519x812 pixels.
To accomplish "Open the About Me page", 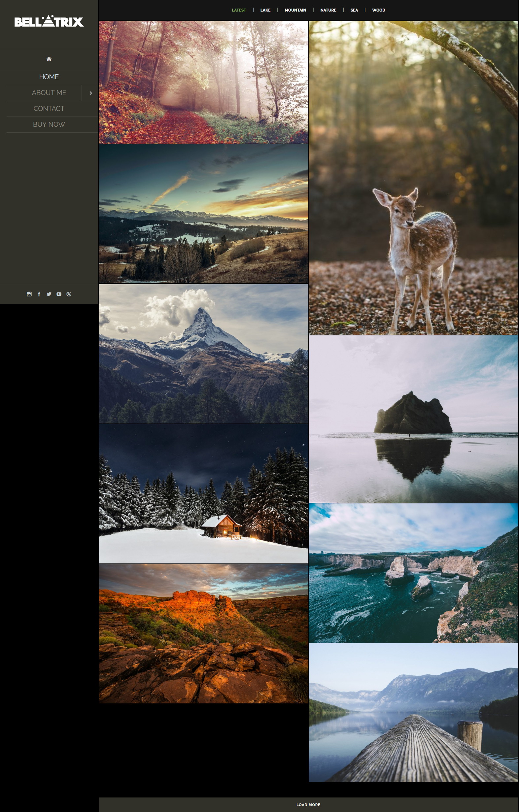I will tap(49, 93).
